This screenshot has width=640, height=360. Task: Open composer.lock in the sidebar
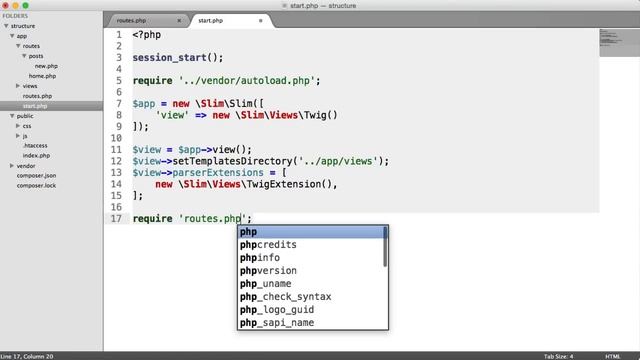pos(36,185)
